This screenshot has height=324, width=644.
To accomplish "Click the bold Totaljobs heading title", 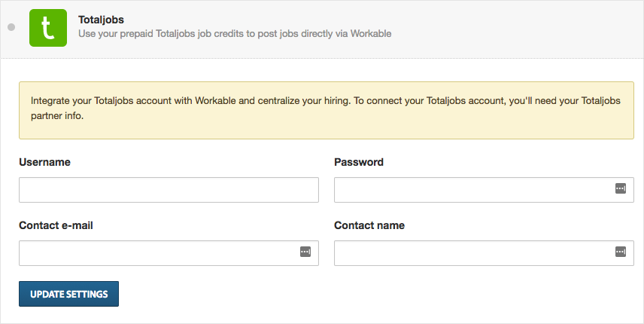I will (x=101, y=20).
